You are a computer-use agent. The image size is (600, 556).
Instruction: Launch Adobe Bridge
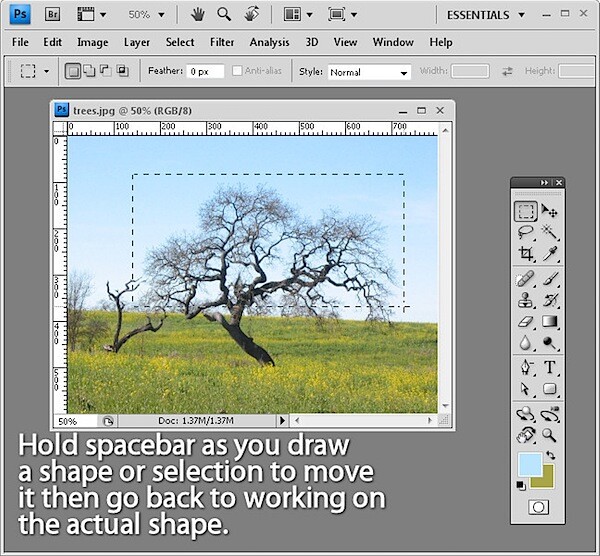(x=52, y=15)
